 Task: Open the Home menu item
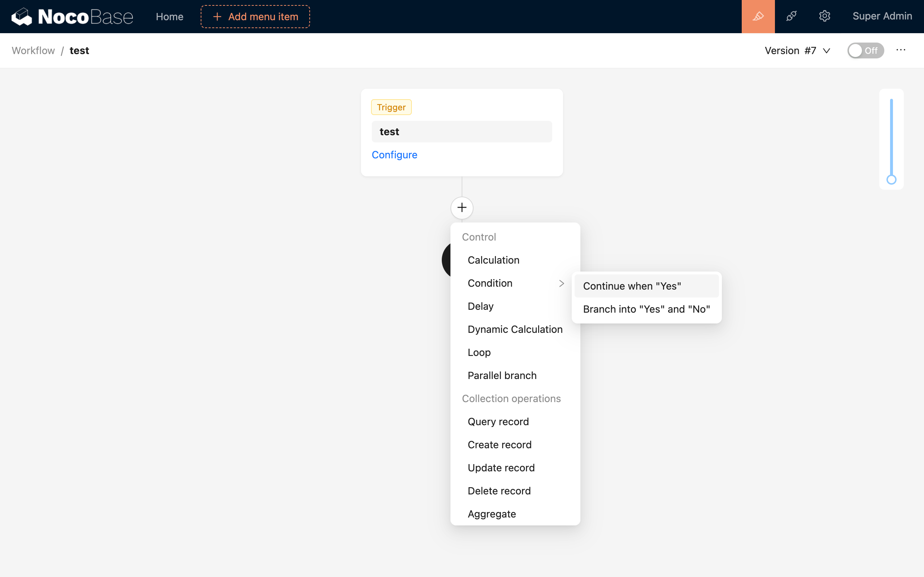tap(169, 17)
